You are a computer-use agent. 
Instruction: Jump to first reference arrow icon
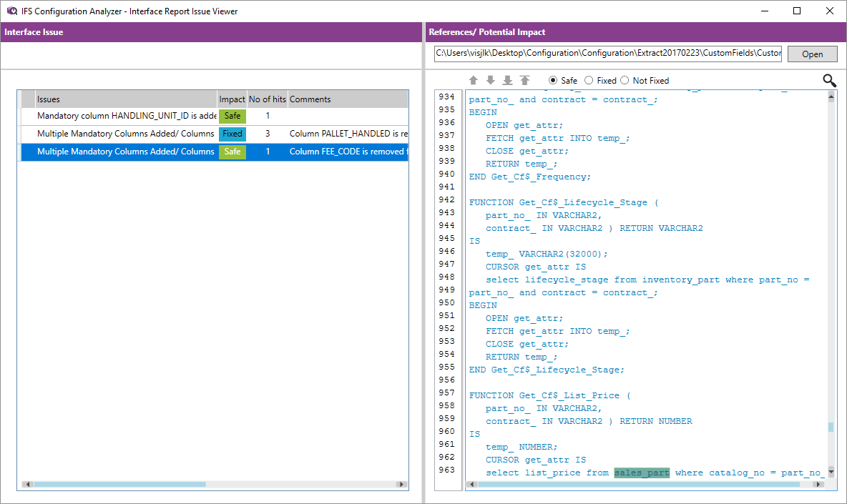(x=525, y=81)
